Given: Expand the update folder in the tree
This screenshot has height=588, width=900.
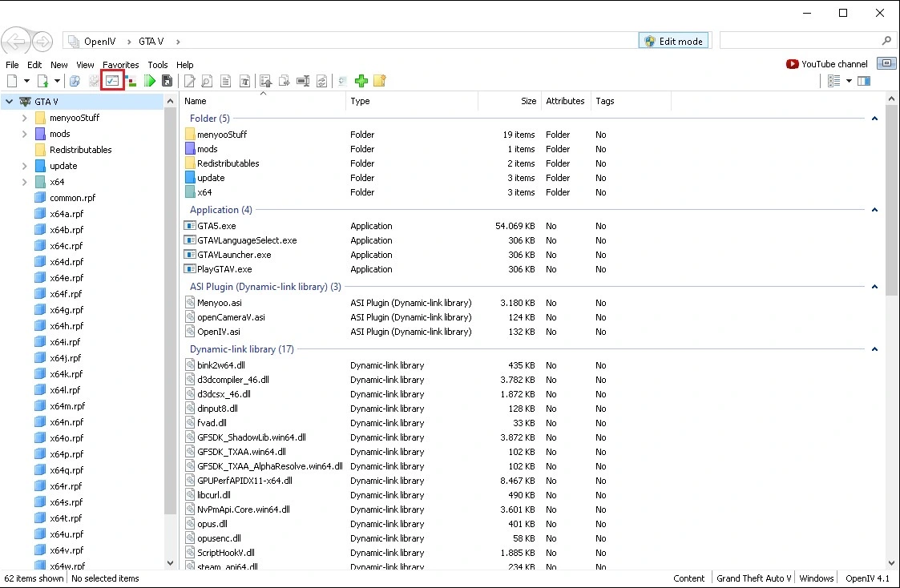Looking at the screenshot, I should pos(24,166).
